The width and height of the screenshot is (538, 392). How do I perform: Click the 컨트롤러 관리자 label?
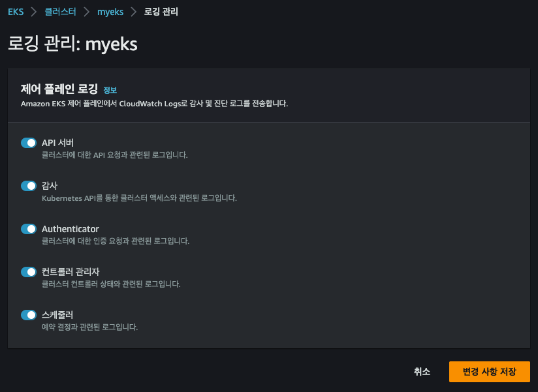[71, 272]
